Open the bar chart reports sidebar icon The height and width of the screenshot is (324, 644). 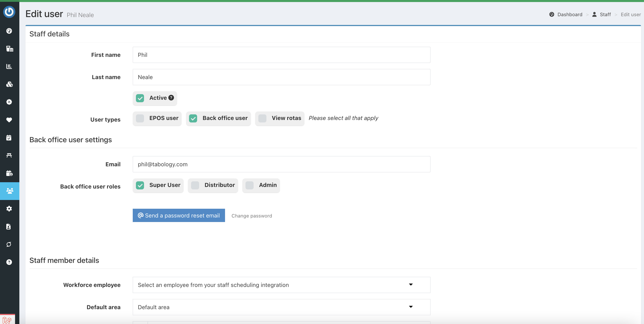(x=9, y=67)
